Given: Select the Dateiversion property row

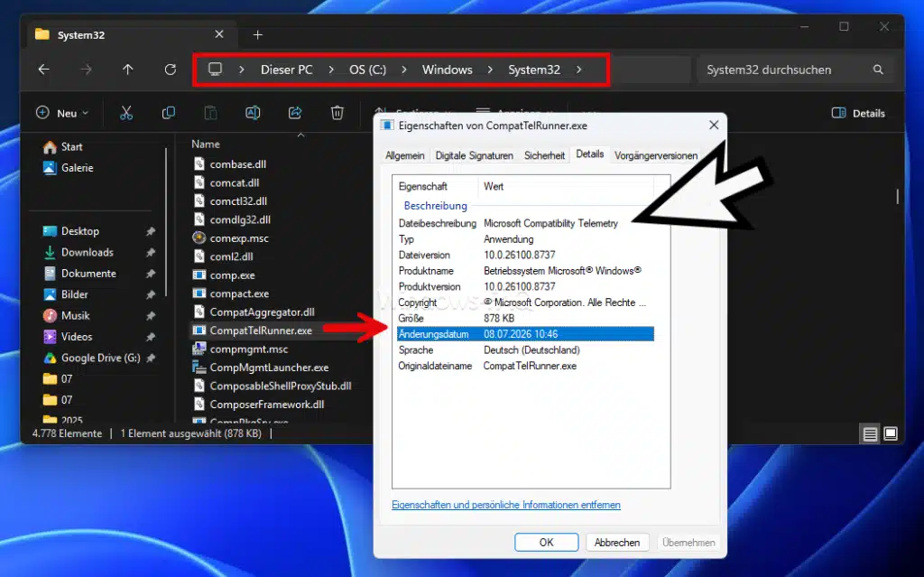Looking at the screenshot, I should coord(526,255).
